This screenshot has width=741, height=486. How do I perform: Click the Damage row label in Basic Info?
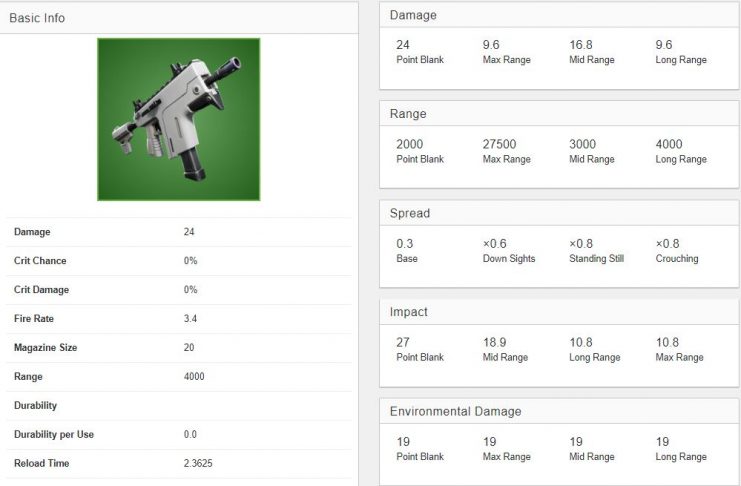click(x=32, y=232)
